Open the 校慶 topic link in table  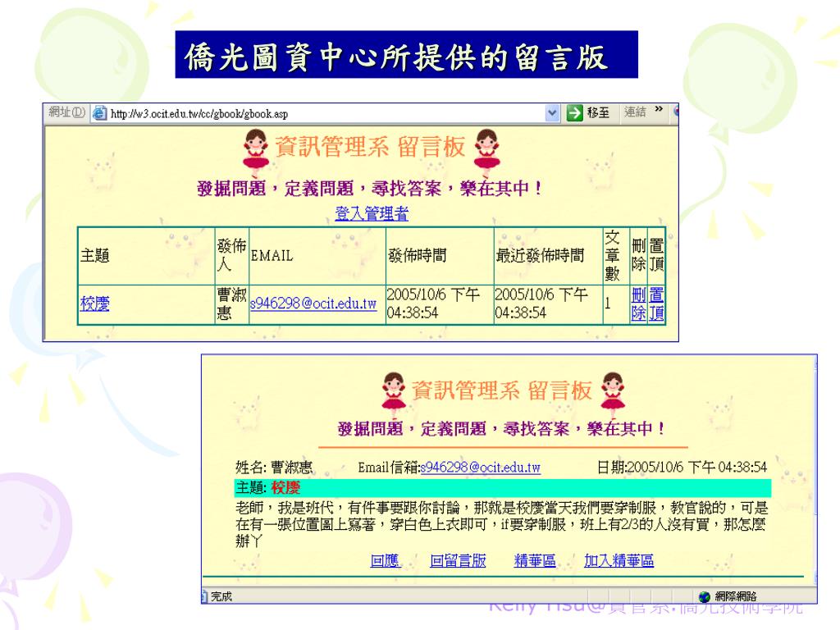pos(95,304)
